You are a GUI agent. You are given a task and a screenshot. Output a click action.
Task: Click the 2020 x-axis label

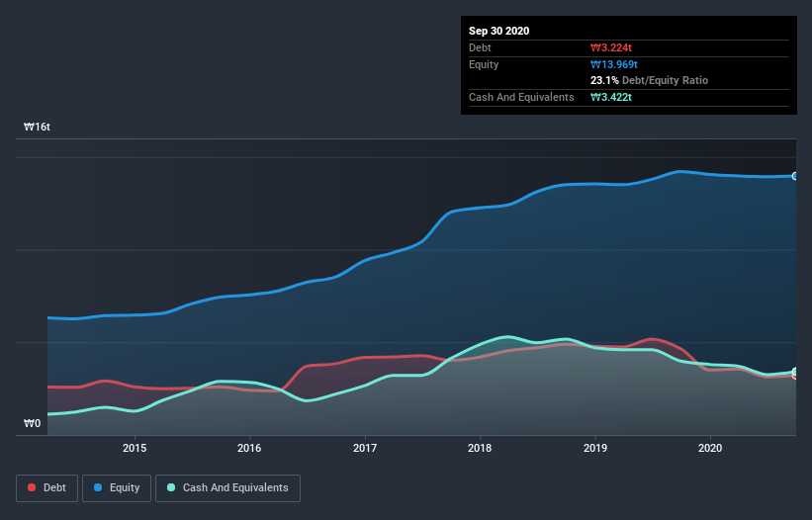[710, 448]
